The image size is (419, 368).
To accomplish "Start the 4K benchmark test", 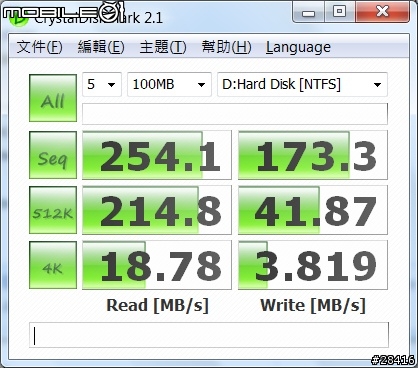I will [53, 265].
